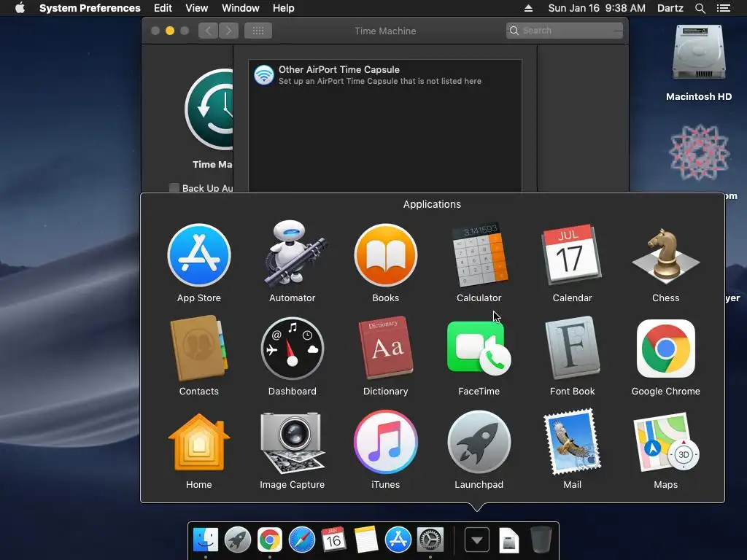Open Launchpad in the Applications stack
The image size is (747, 560).
point(479,442)
